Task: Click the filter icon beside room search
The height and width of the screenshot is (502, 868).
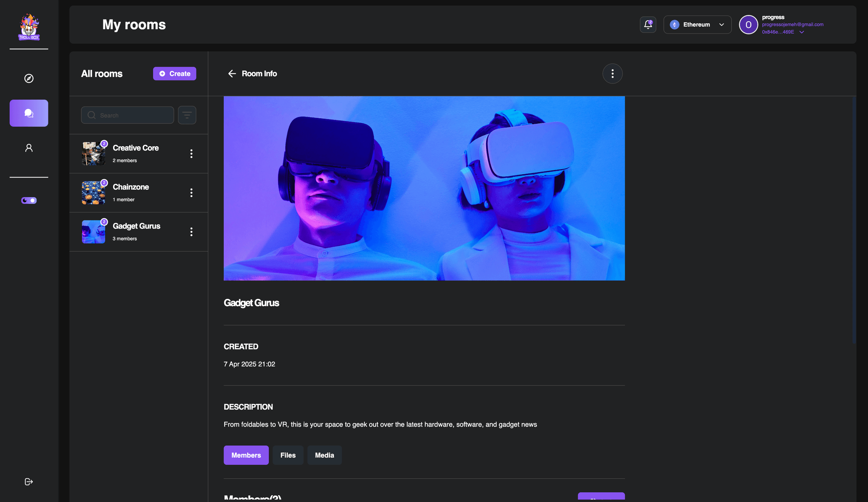Action: pos(187,115)
